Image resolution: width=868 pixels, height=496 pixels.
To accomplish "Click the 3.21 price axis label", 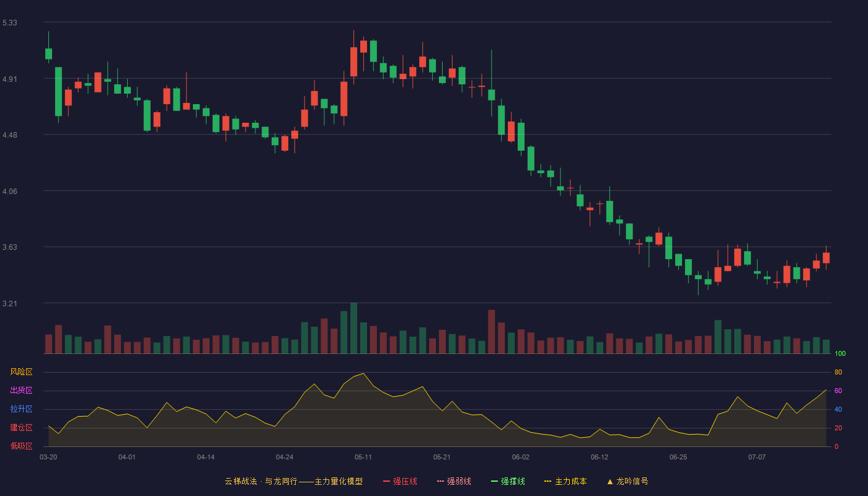I will pyautogui.click(x=10, y=304).
